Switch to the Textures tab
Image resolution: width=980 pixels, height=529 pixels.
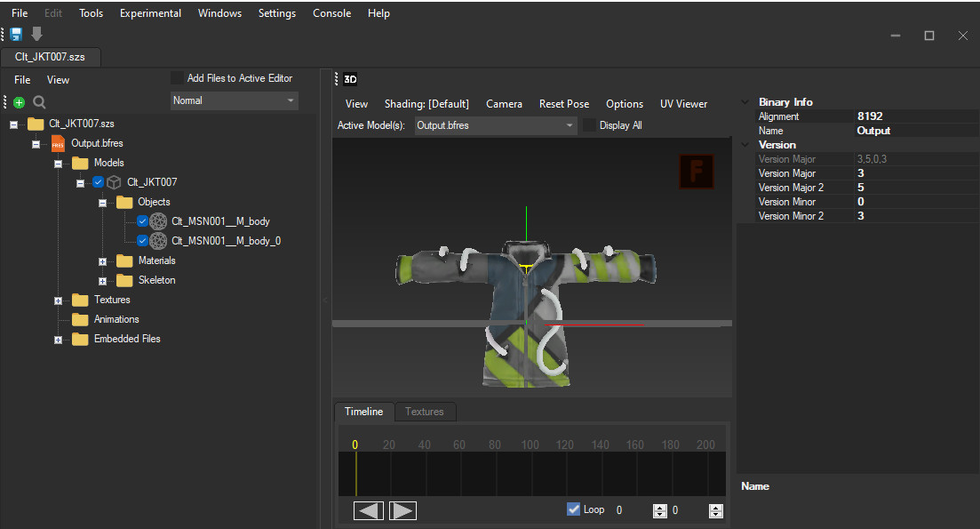click(425, 412)
